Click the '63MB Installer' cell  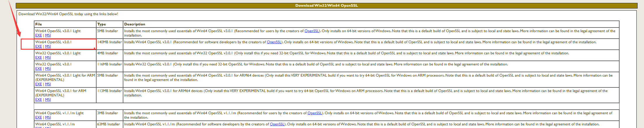coord(108,124)
